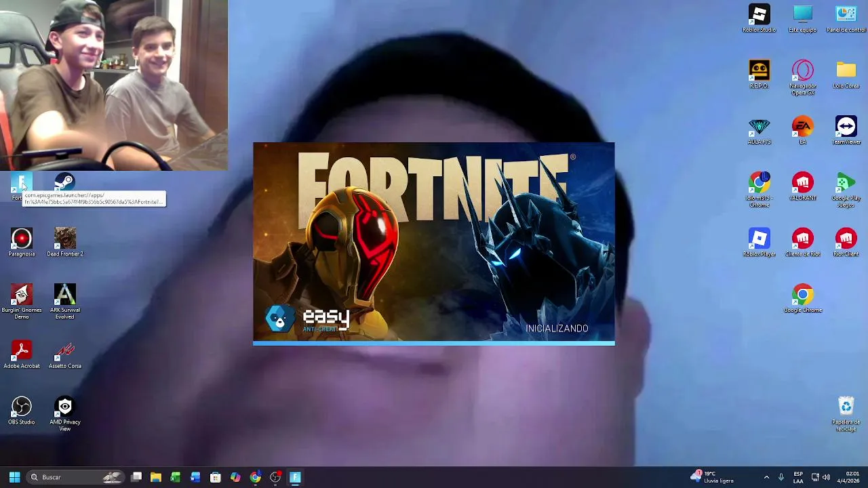Click the INICIALIZANDO status text
This screenshot has height=488, width=868.
[x=557, y=328]
